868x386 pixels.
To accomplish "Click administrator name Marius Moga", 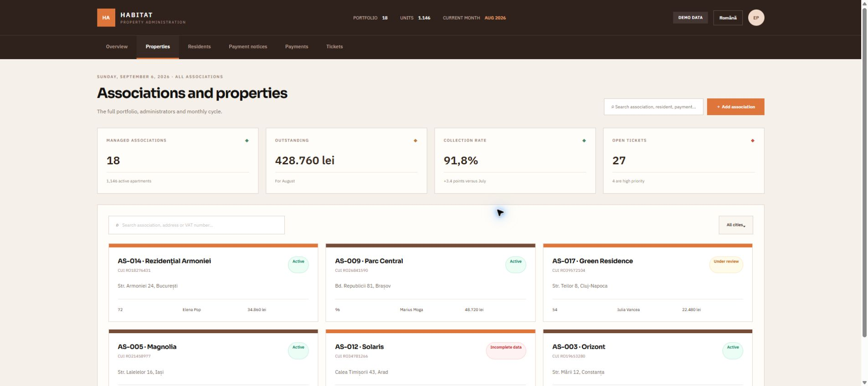I will tap(411, 310).
